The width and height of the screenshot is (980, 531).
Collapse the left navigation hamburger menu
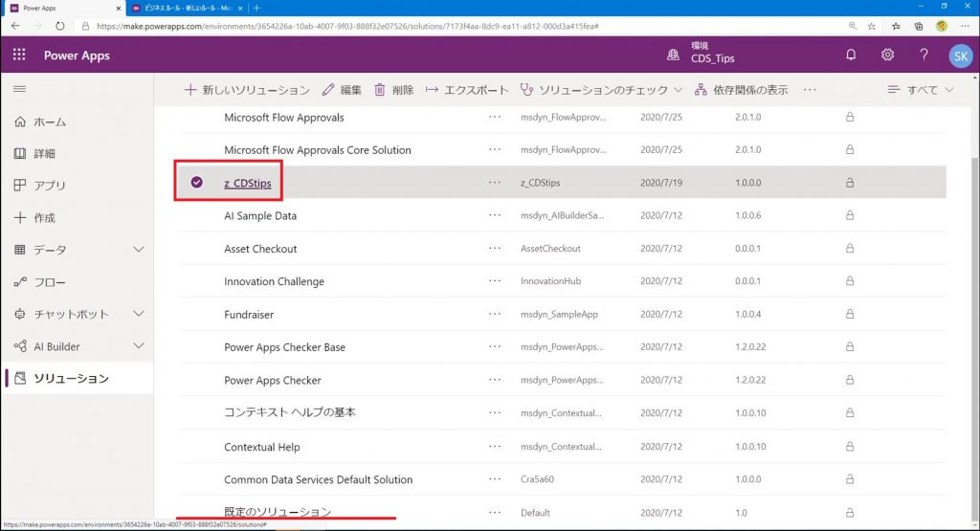tap(19, 89)
